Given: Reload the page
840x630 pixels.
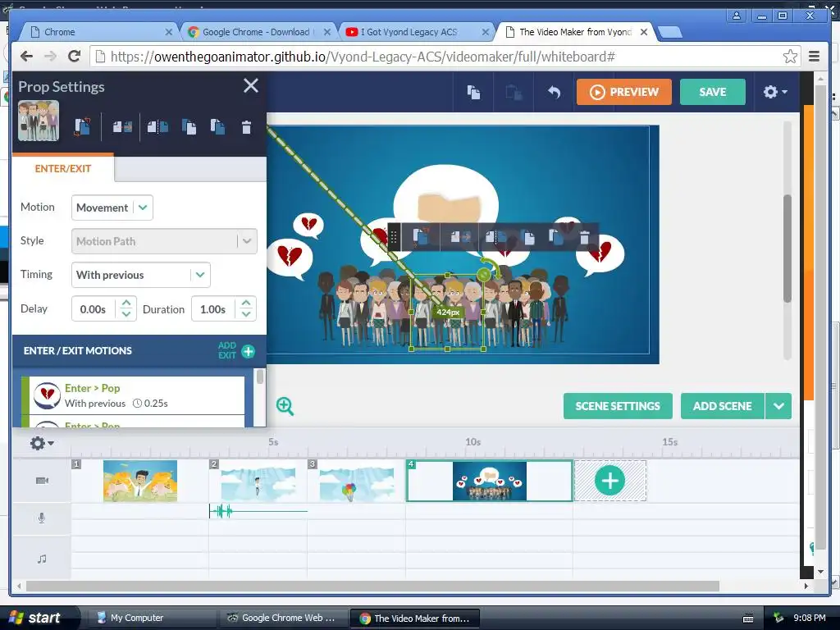Looking at the screenshot, I should tap(75, 56).
